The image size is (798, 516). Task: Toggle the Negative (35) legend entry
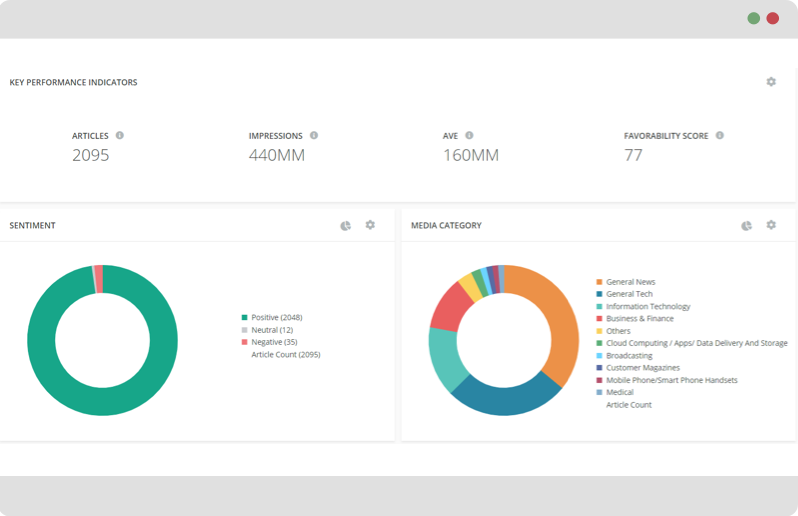click(274, 342)
